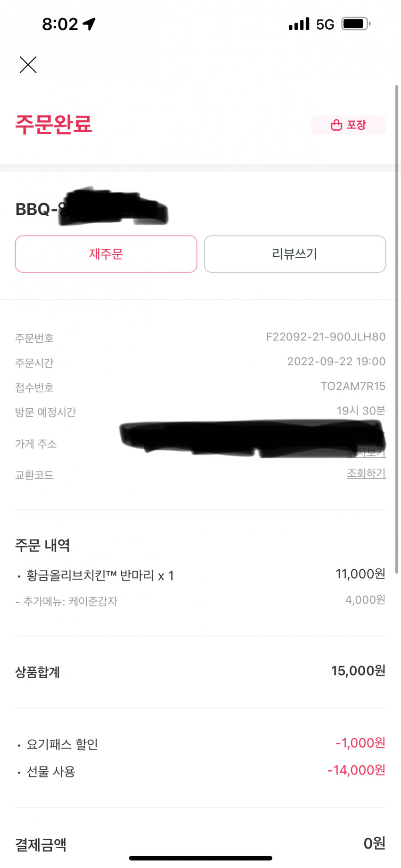Tap the 요기패스 할인 discount row
Image resolution: width=401 pixels, height=868 pixels.
200,744
